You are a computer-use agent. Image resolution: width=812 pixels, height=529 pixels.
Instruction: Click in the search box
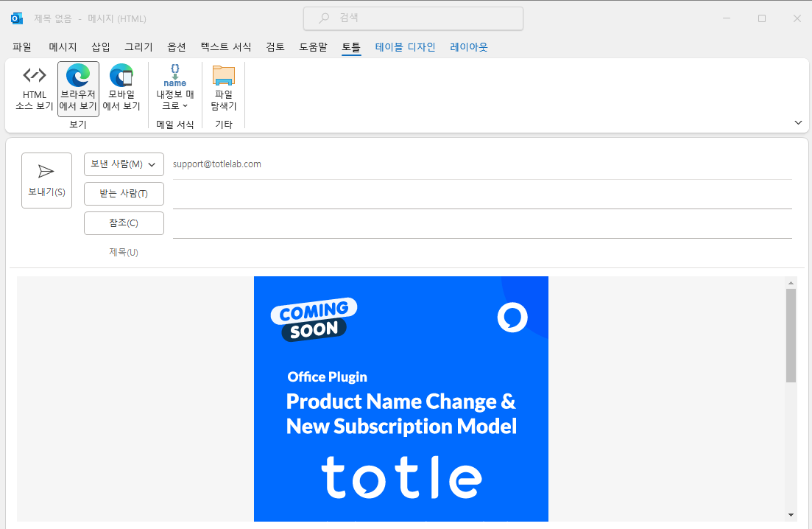(x=413, y=18)
